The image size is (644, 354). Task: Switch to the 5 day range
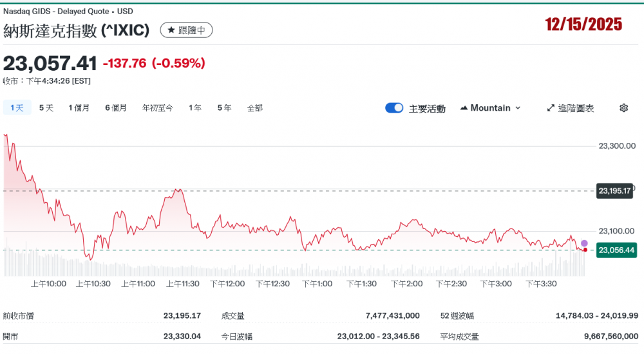46,108
